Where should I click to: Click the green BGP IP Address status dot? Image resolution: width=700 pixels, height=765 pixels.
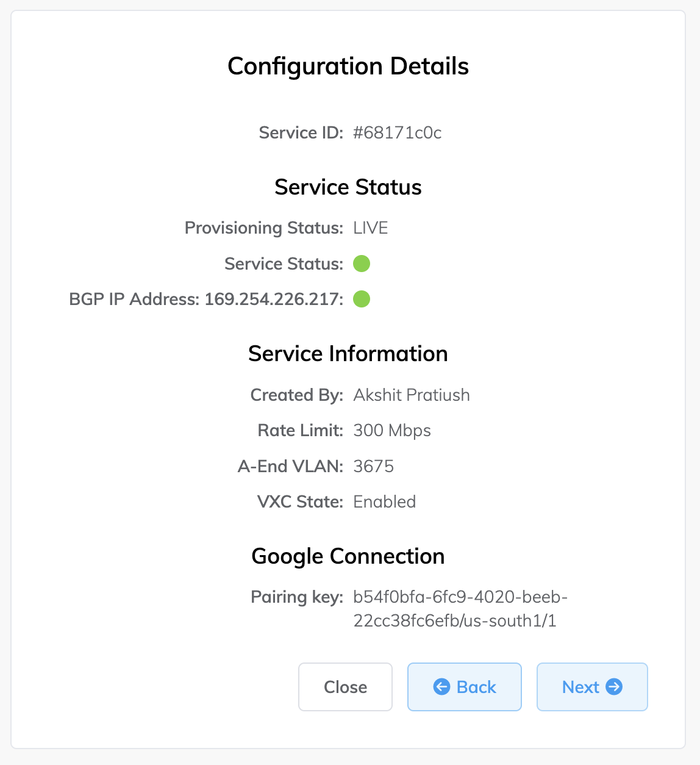[x=362, y=299]
